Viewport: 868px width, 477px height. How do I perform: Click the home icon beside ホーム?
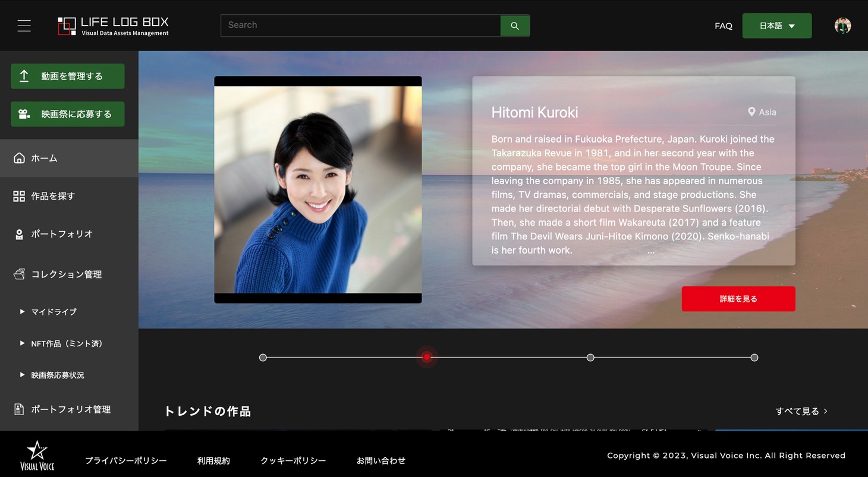pyautogui.click(x=19, y=158)
